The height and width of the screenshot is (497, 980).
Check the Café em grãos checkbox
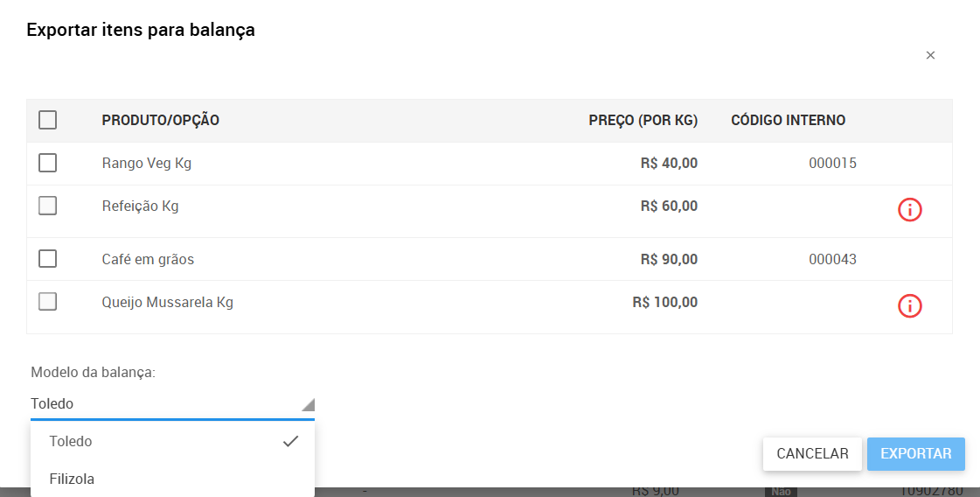[48, 259]
